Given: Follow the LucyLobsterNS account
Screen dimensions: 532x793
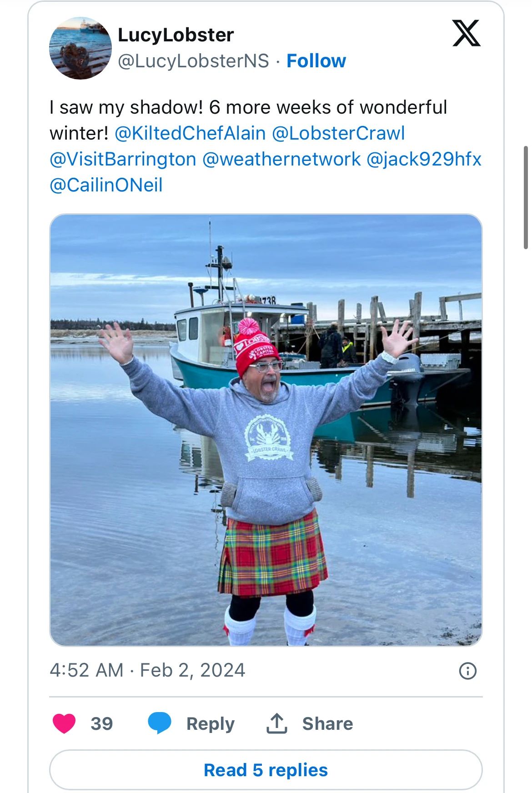Looking at the screenshot, I should (x=316, y=61).
